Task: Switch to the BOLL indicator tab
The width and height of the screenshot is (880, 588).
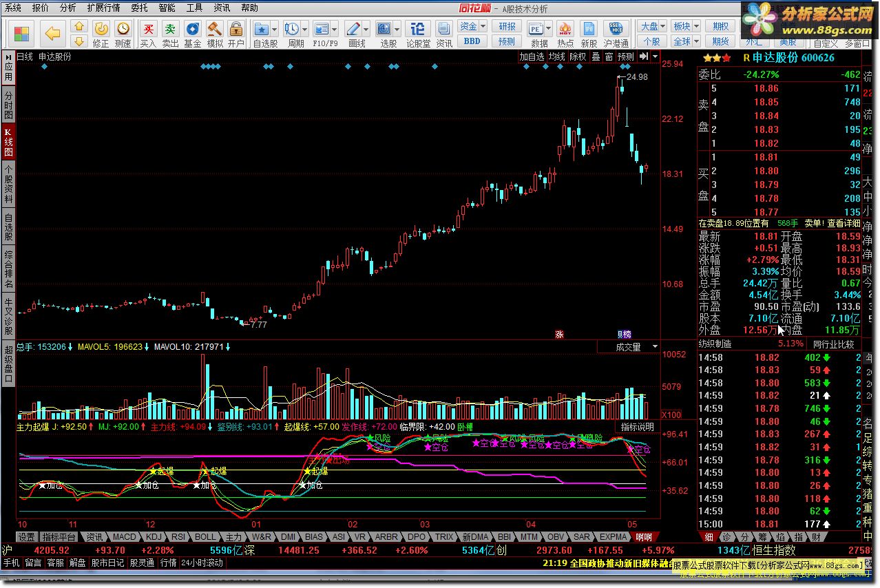Action: pos(205,537)
